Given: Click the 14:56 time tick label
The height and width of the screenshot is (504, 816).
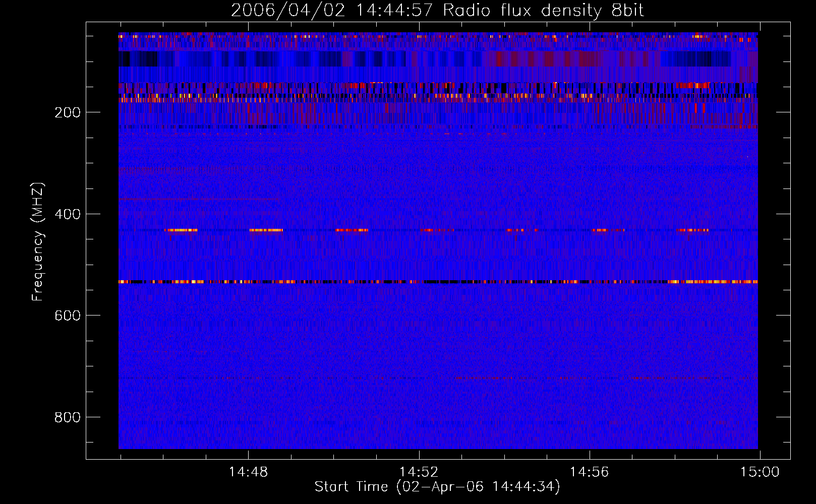Looking at the screenshot, I should [x=589, y=472].
